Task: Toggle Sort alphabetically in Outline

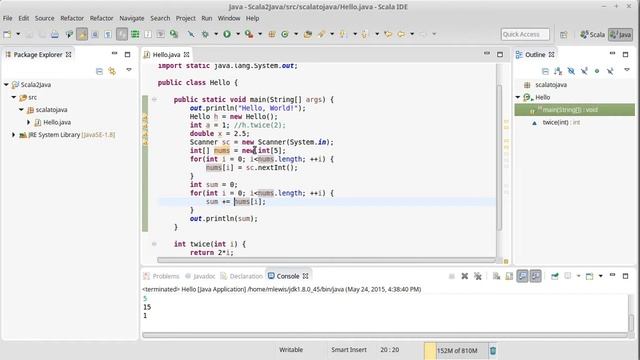Action: point(558,71)
